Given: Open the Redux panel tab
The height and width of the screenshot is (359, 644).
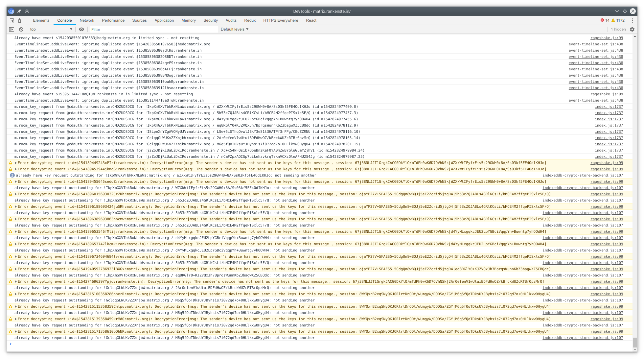Looking at the screenshot, I should [250, 20].
